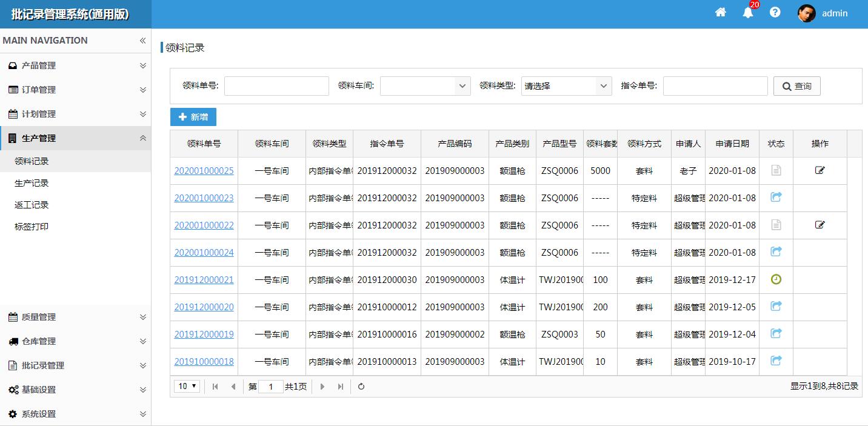868x426 pixels.
Task: Open the page size 10 dropdown
Action: (187, 386)
